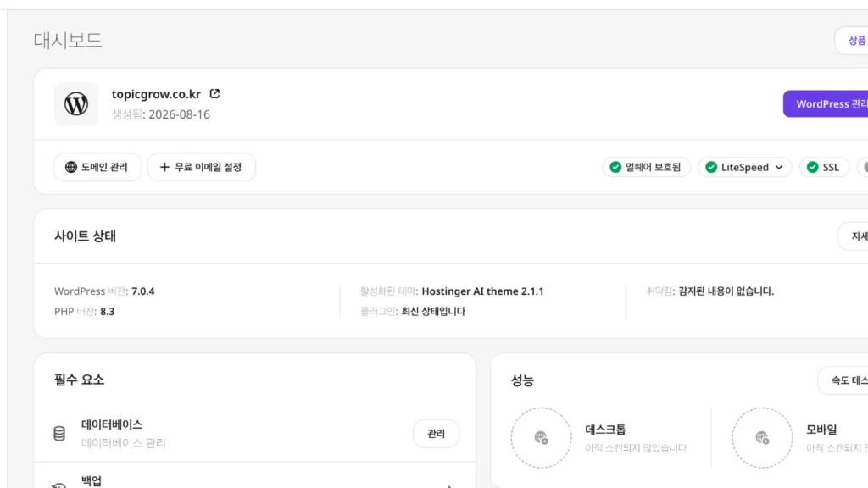Click 멀웨어 보호됨 status badge
This screenshot has width=868, height=488.
pos(646,167)
